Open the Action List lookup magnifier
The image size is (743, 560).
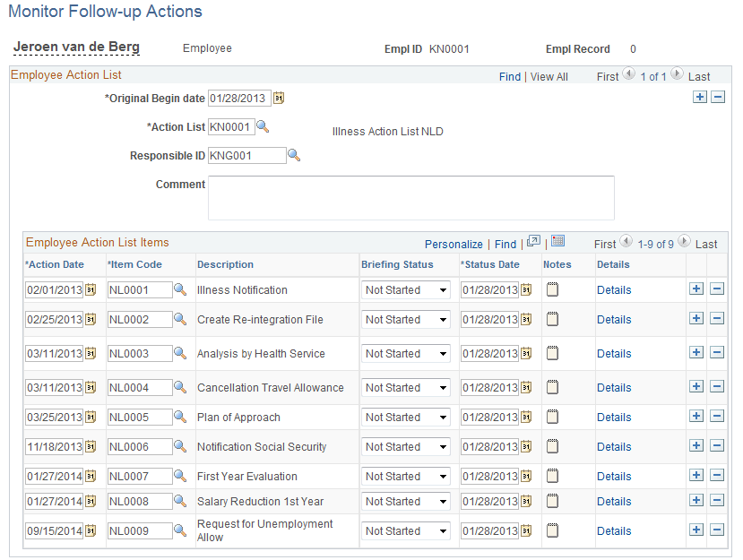point(263,126)
